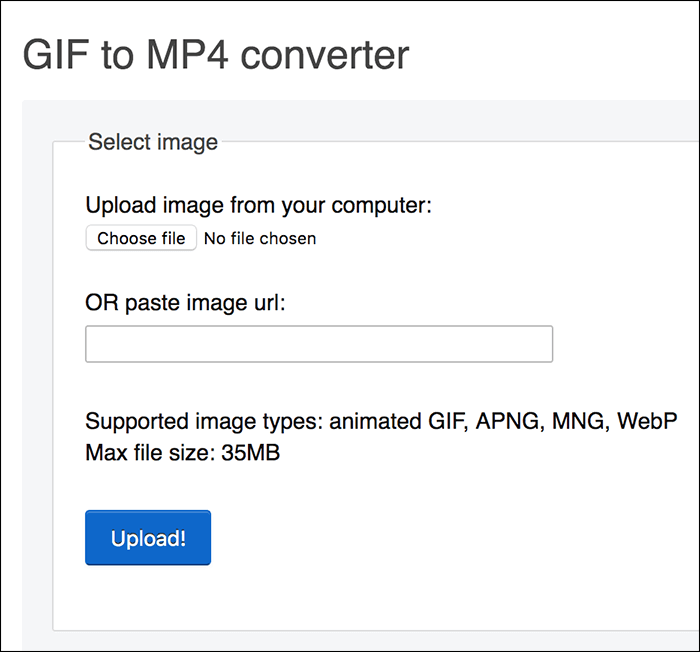Click the Choose file button
The image size is (700, 652).
tap(141, 238)
